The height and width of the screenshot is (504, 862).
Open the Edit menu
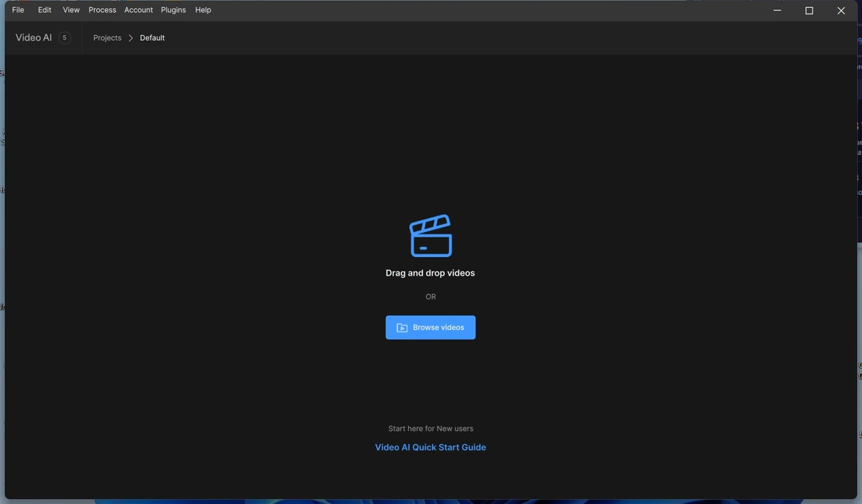[45, 10]
